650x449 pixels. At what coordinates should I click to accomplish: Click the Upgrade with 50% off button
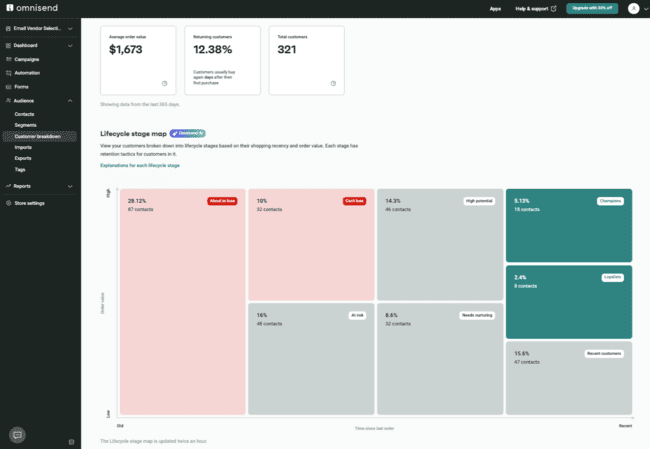[592, 8]
